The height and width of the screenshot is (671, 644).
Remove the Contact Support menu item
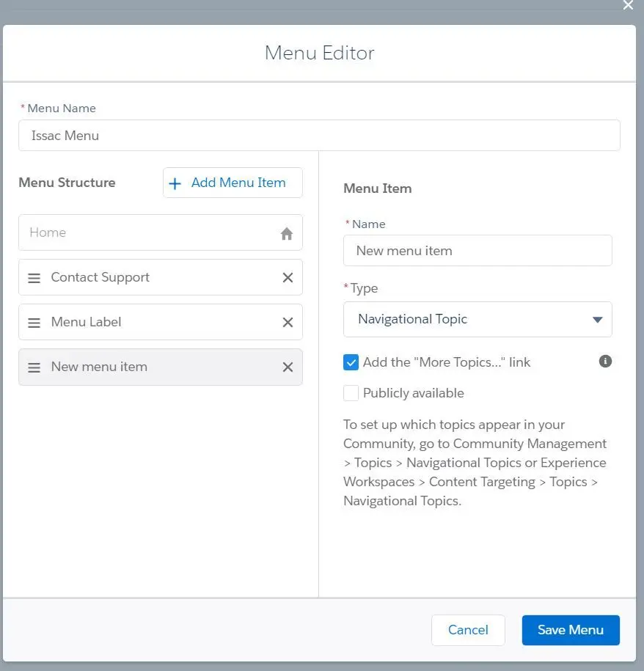coord(288,278)
